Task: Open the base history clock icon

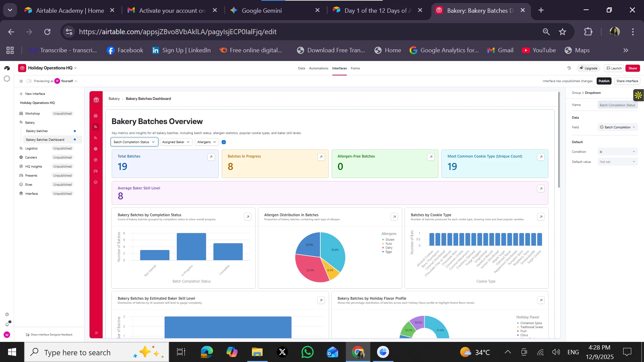Action: [569, 68]
